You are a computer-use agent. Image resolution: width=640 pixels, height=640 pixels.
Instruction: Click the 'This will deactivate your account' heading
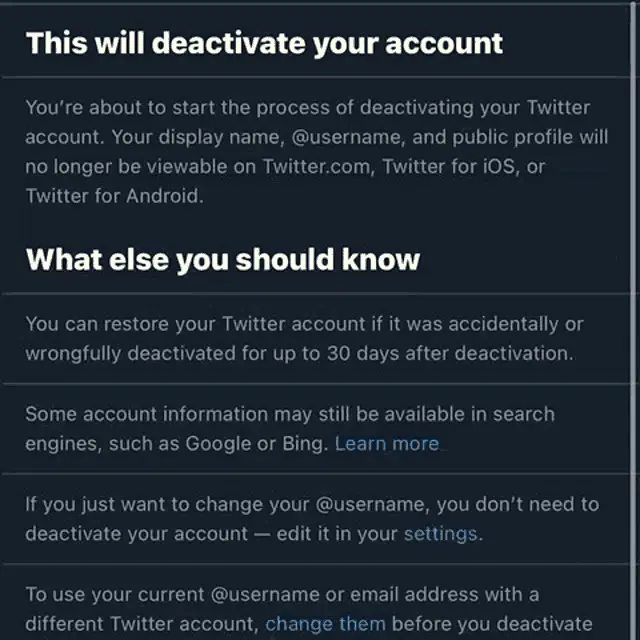(264, 43)
